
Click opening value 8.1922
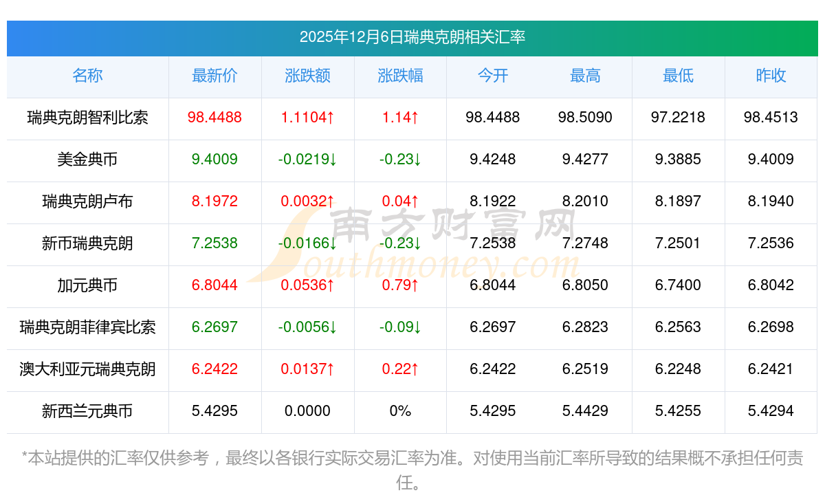pyautogui.click(x=493, y=201)
